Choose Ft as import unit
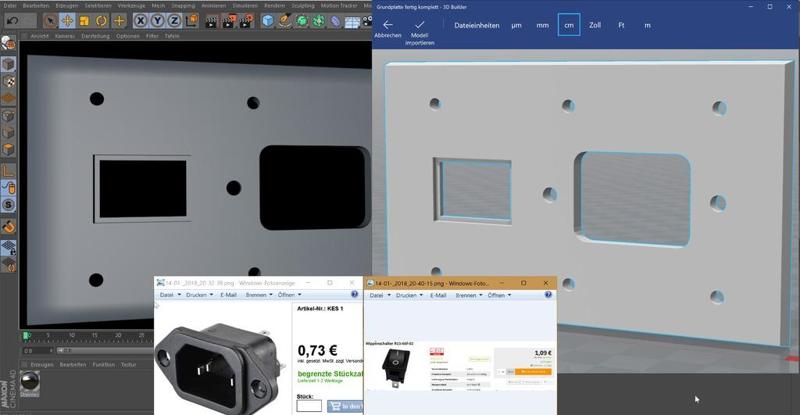The image size is (800, 415). 621,25
